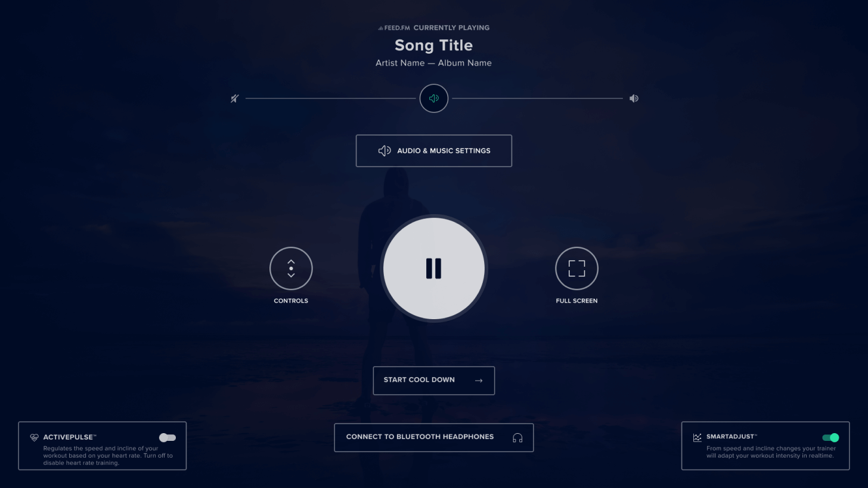Enter Full Screen mode via the brackets icon
868x488 pixels.
click(576, 268)
